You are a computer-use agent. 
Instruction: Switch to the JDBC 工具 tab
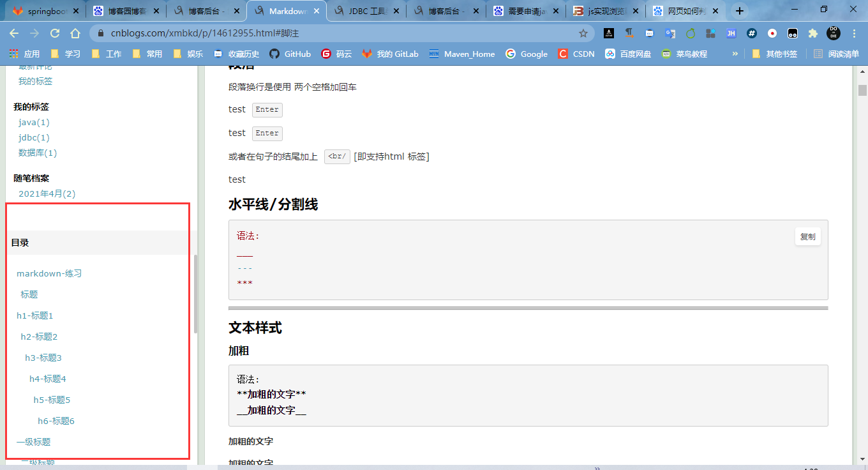[x=366, y=11]
